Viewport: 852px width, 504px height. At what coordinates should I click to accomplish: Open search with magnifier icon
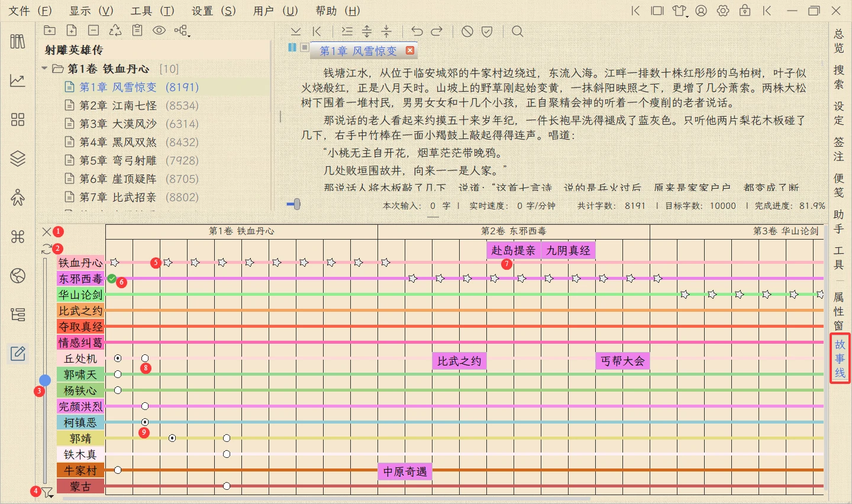[x=518, y=31]
